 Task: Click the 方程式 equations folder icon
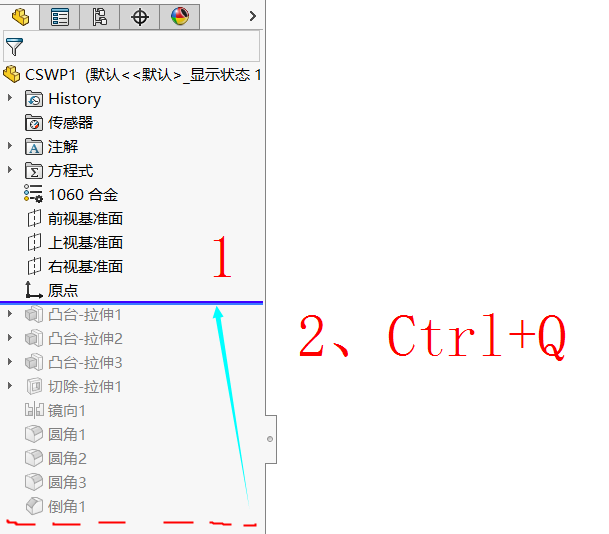click(34, 171)
